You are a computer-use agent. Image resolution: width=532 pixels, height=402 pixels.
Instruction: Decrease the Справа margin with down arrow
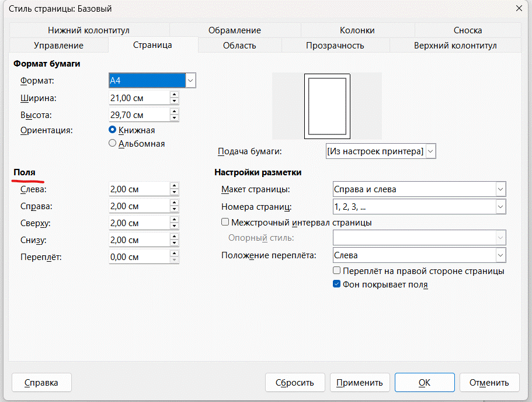(174, 209)
